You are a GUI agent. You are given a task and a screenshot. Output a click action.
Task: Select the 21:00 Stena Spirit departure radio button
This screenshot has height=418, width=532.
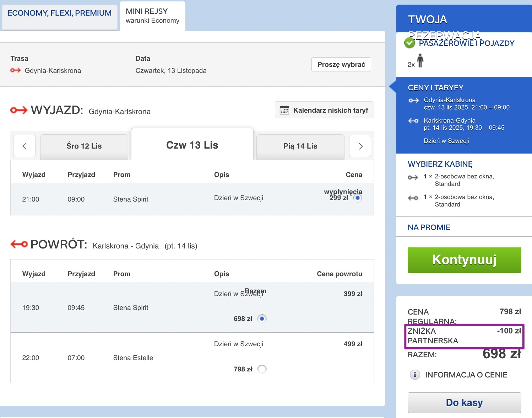358,198
